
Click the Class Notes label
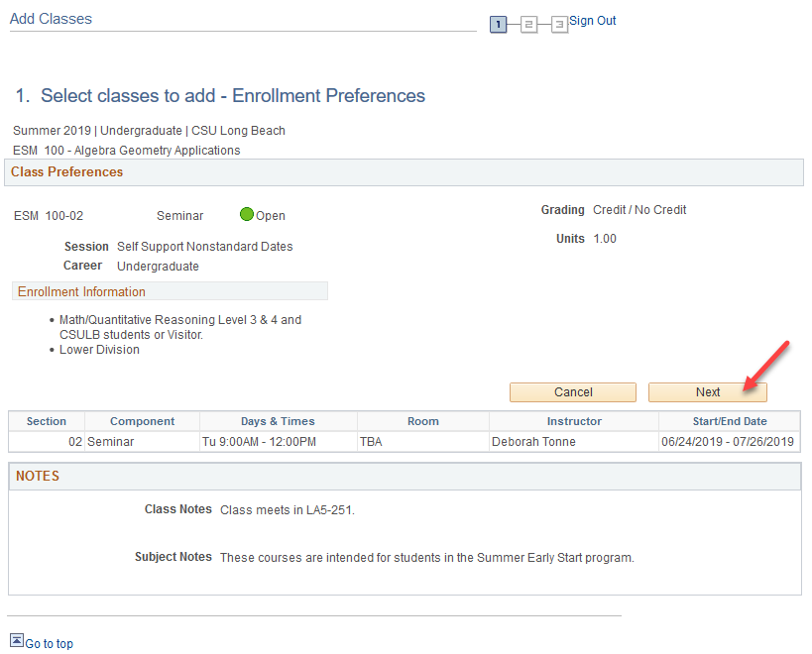[178, 509]
